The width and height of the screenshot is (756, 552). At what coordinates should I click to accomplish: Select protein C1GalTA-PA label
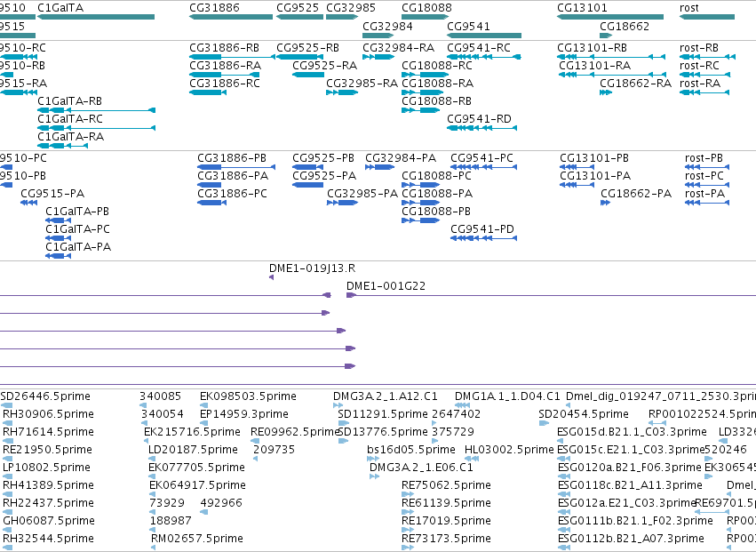pos(78,247)
